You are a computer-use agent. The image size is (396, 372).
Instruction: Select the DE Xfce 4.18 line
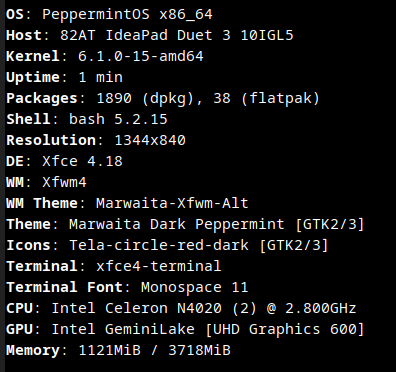tap(64, 161)
